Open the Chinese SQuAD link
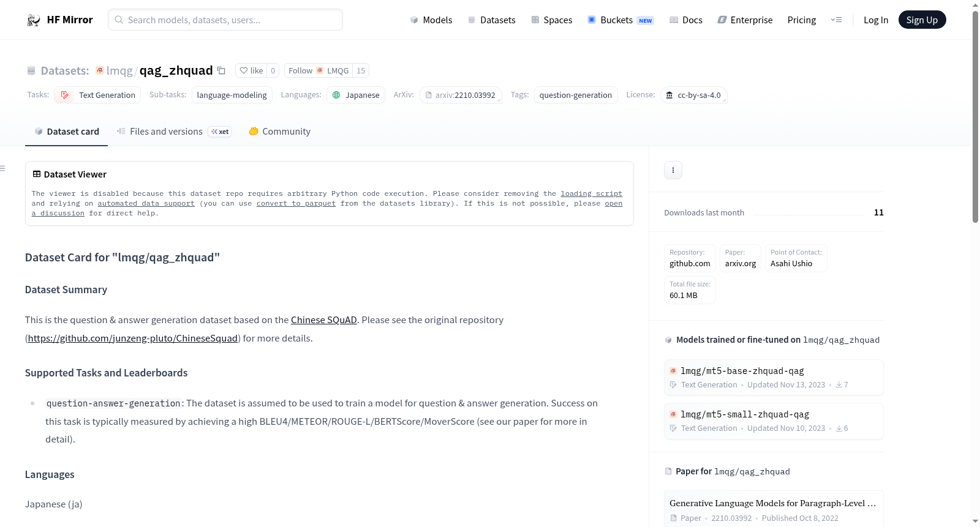This screenshot has height=527, width=980. coord(324,320)
